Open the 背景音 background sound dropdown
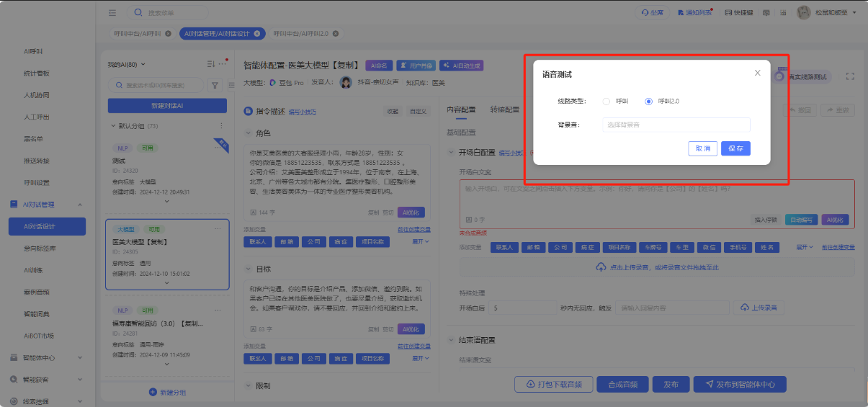Image resolution: width=868 pixels, height=407 pixels. (x=676, y=125)
